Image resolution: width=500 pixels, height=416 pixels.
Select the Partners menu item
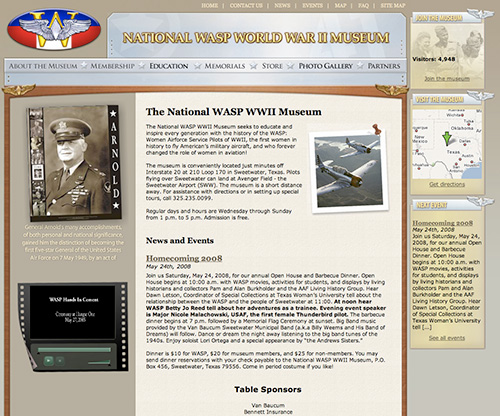coord(384,66)
